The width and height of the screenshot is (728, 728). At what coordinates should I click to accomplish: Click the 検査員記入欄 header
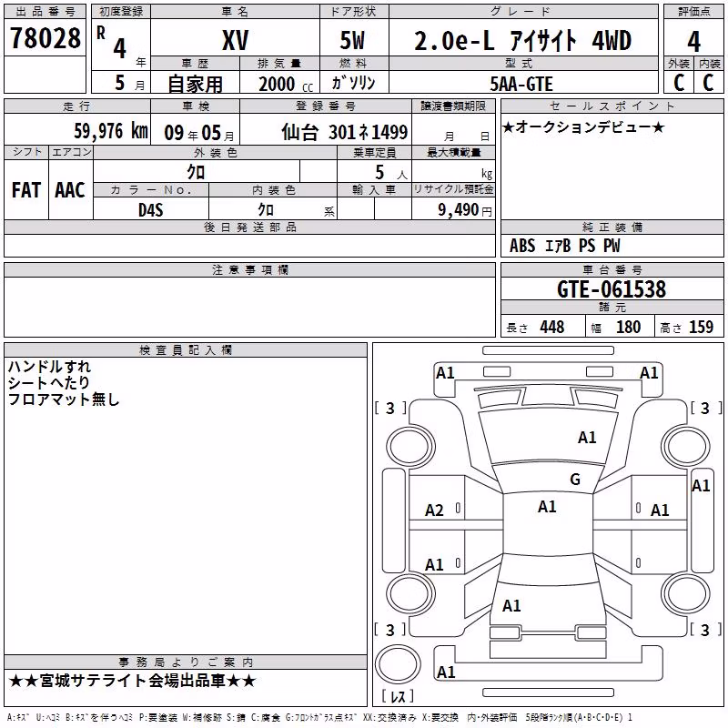186,350
